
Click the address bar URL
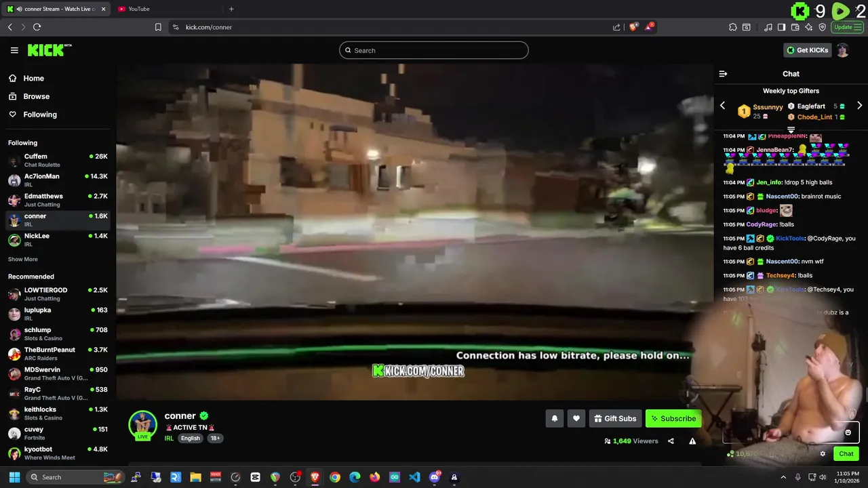pyautogui.click(x=209, y=27)
